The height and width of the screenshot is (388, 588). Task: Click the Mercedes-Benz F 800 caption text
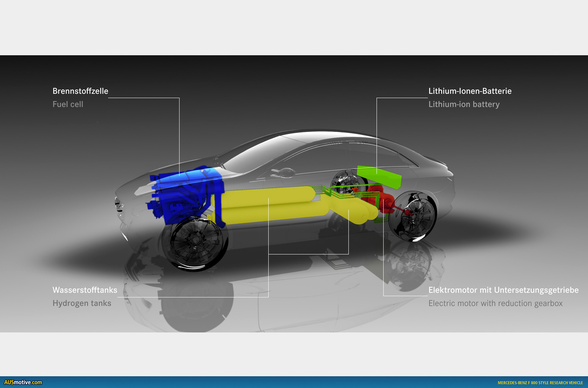pos(540,383)
